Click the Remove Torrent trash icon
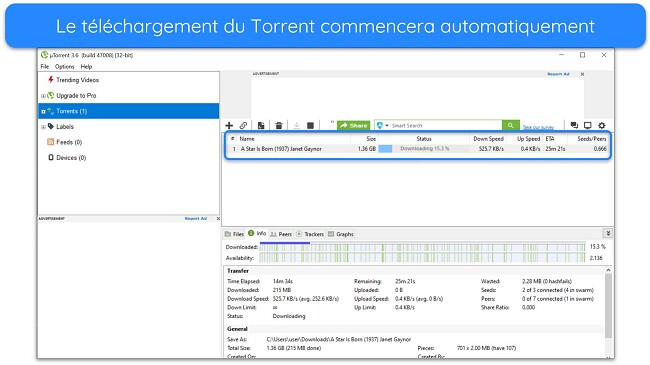The image size is (650, 365). point(279,125)
